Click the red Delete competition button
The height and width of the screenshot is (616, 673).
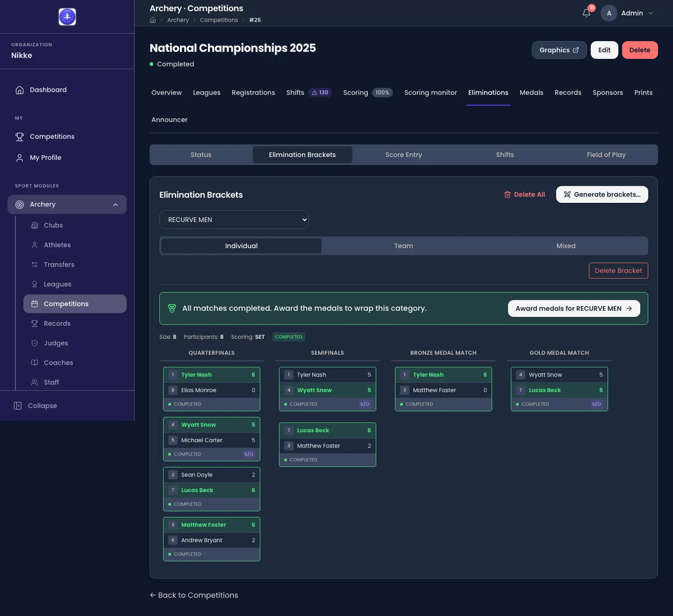tap(640, 50)
